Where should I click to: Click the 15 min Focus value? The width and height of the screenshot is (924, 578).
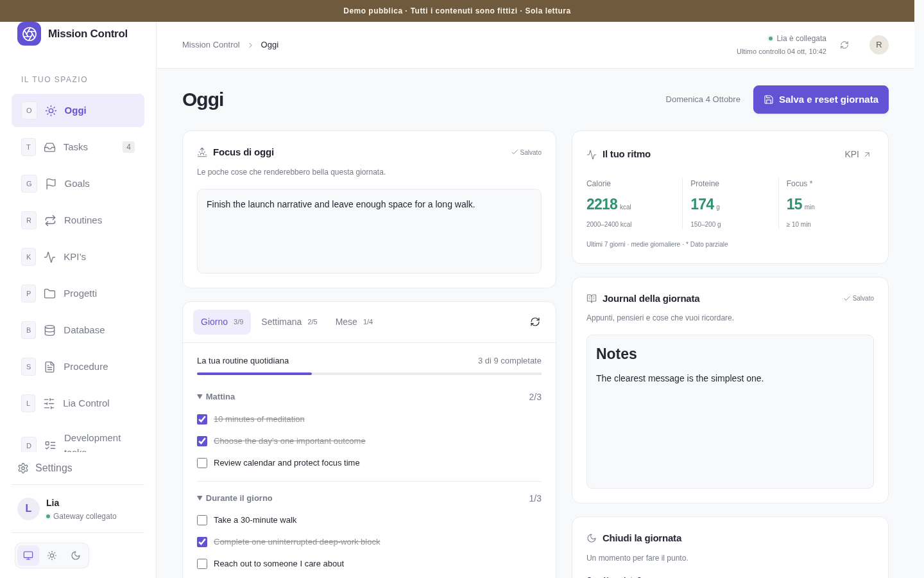800,204
